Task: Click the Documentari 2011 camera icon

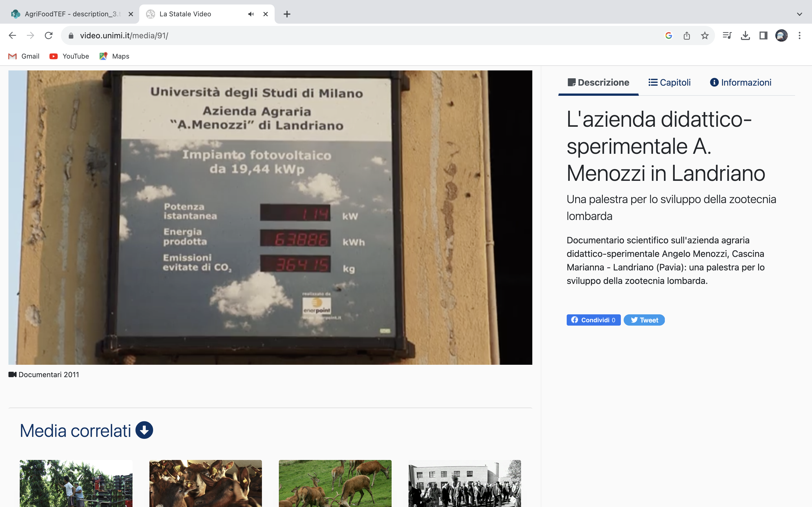Action: 13,375
